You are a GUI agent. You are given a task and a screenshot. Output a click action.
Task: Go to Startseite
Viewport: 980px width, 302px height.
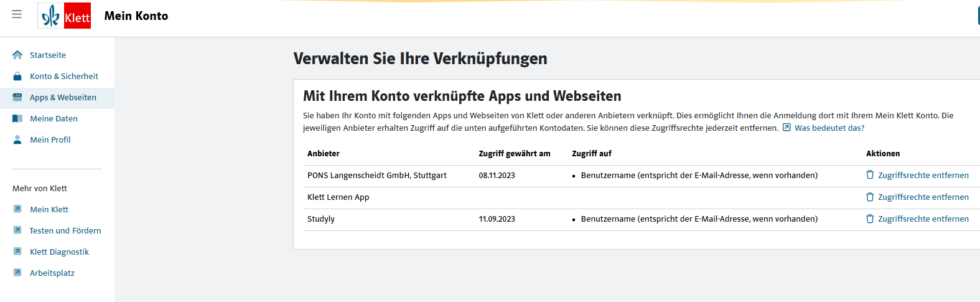click(x=48, y=55)
